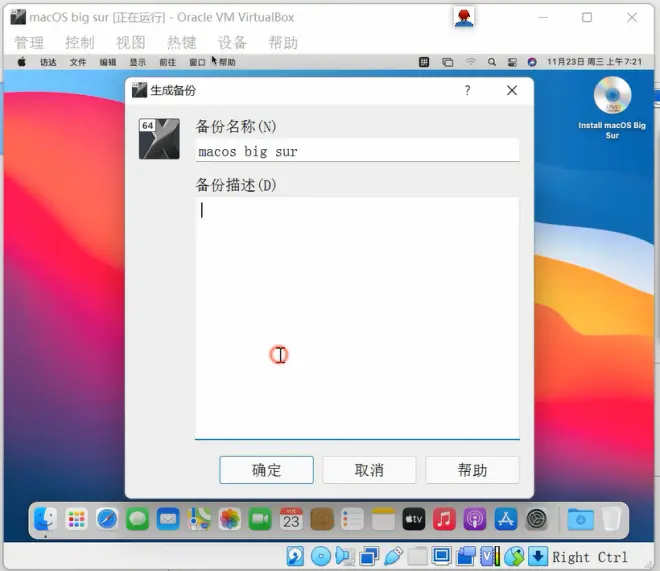660x571 pixels.
Task: Open Notes from the dock
Action: pyautogui.click(x=383, y=519)
